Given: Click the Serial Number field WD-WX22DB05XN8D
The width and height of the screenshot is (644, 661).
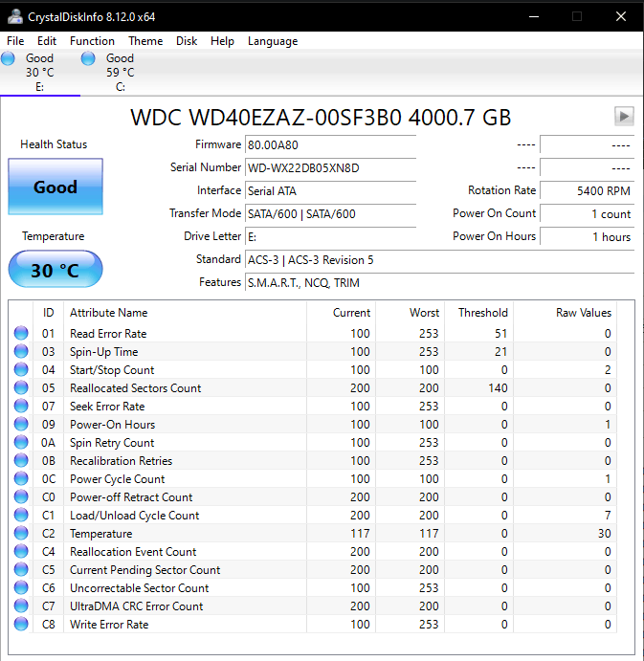Looking at the screenshot, I should point(331,167).
